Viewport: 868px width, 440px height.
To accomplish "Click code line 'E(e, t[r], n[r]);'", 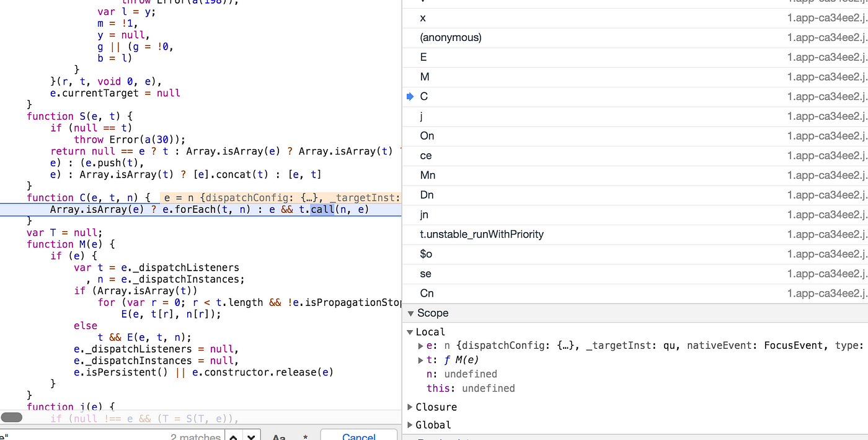I will pyautogui.click(x=171, y=314).
